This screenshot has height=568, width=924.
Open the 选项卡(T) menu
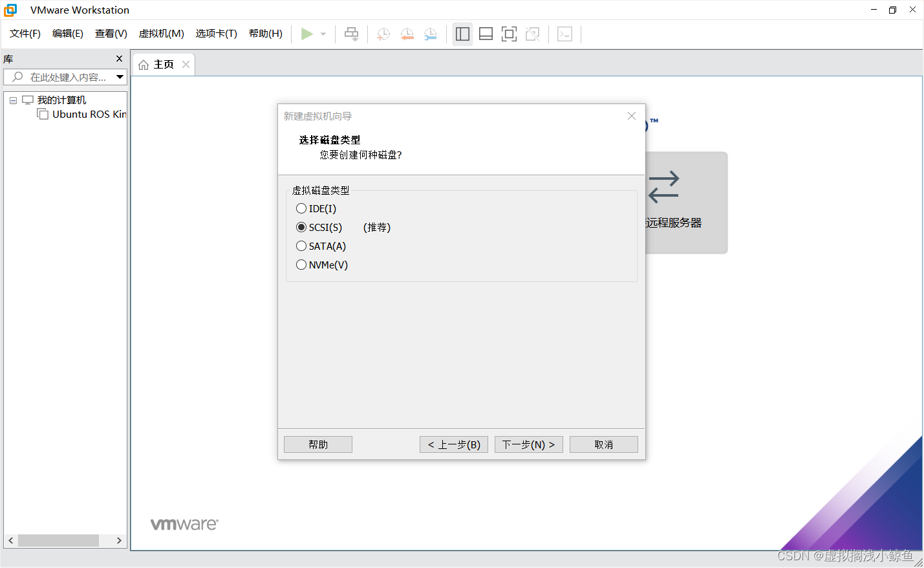217,34
